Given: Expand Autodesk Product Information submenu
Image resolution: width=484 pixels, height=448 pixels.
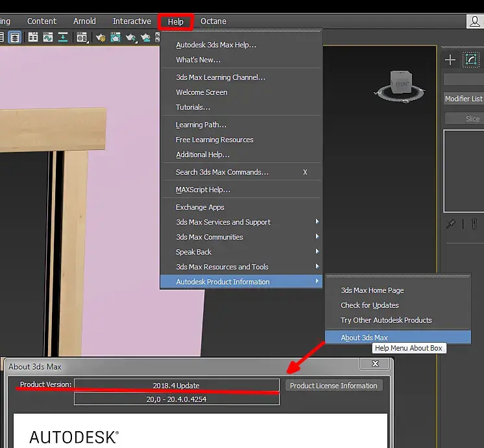Looking at the screenshot, I should (x=241, y=282).
